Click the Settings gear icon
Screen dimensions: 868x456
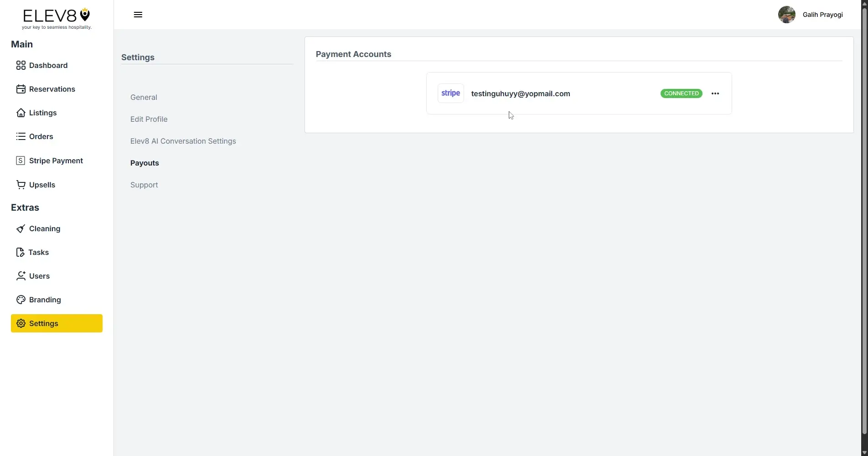[x=21, y=323]
